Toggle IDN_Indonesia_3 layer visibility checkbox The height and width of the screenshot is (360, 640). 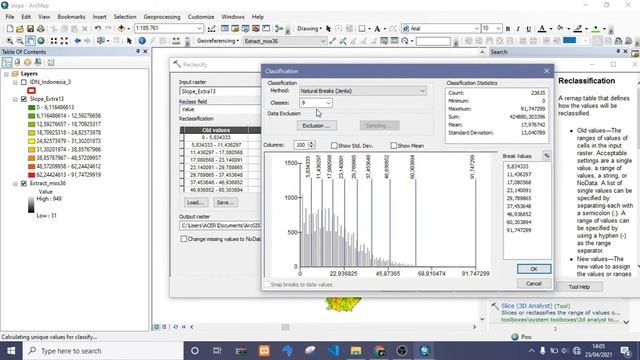coord(24,82)
